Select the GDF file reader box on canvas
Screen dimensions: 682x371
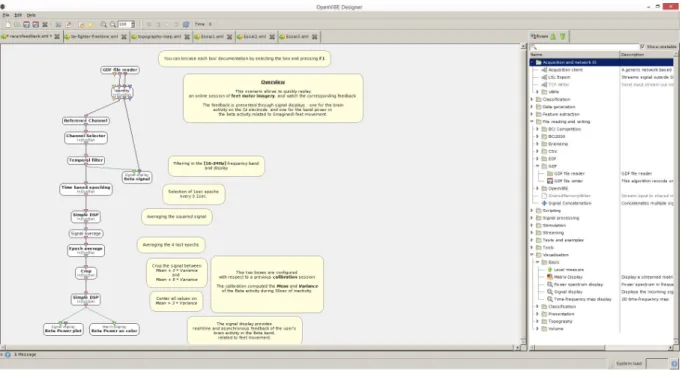tap(120, 70)
